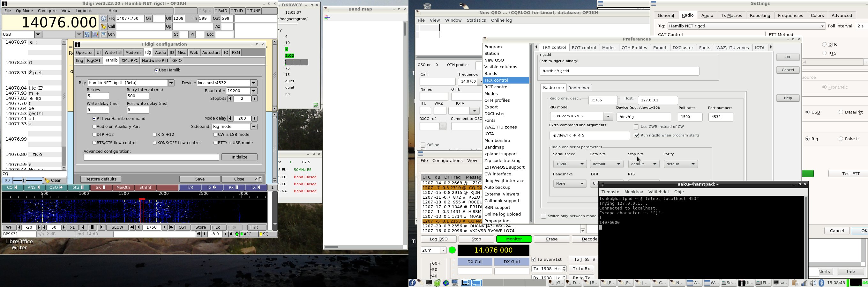Image resolution: width=868 pixels, height=287 pixels.
Task: Click the green Monitor button in WSJT
Action: [514, 239]
